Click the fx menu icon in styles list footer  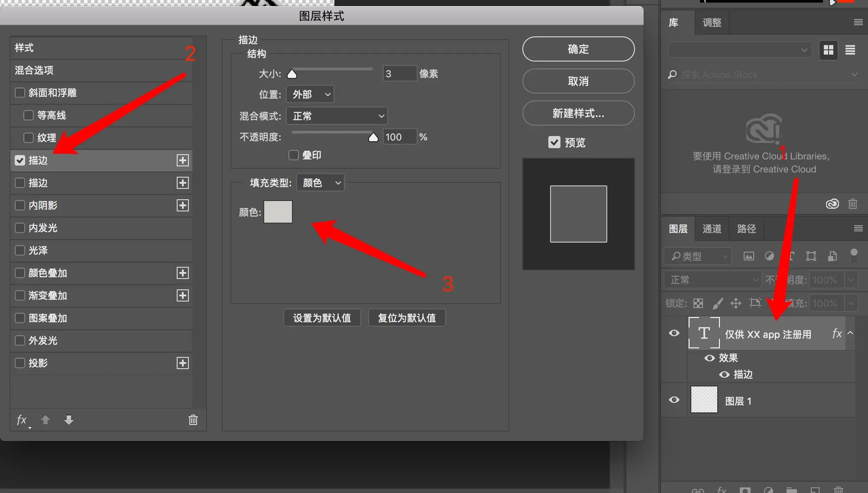pos(22,419)
